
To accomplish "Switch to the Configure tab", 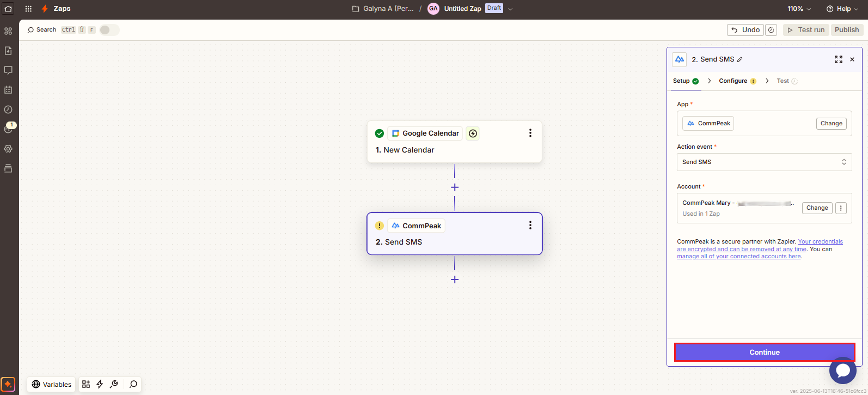I will (x=737, y=81).
